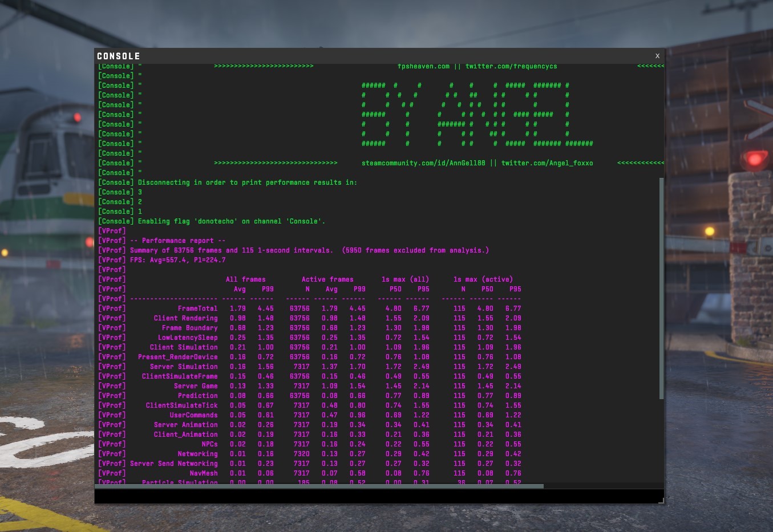Click the 'NavMesh' row label
773x532 pixels.
[204, 473]
